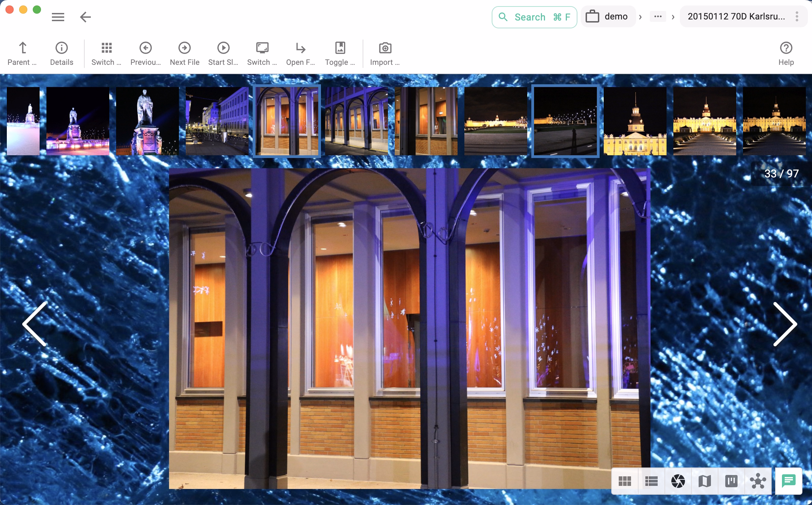Open the camera aperture info panel
The image size is (812, 505).
click(x=677, y=481)
